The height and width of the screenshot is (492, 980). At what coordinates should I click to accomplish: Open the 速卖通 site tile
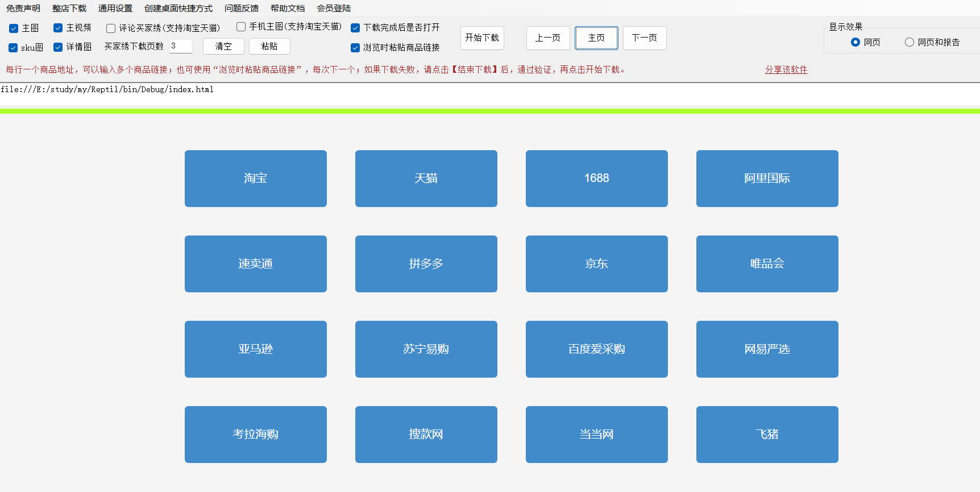click(256, 264)
